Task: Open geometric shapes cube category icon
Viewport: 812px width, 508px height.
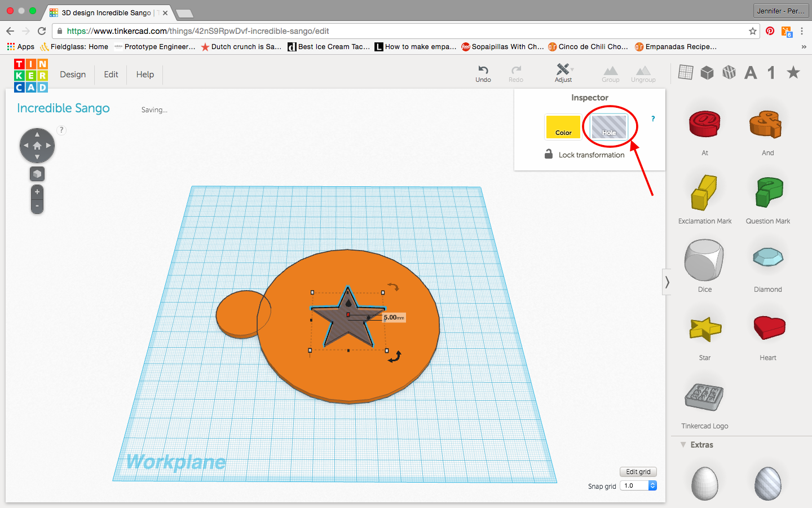Action: 707,72
